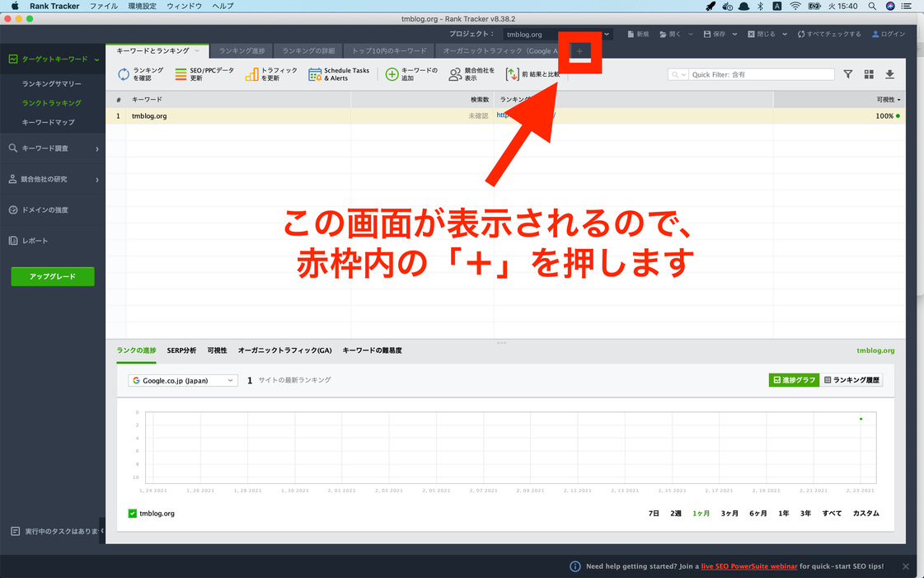Open the キーワードとランキング tab chevron
Screen dimensions: 924x578
pyautogui.click(x=197, y=50)
